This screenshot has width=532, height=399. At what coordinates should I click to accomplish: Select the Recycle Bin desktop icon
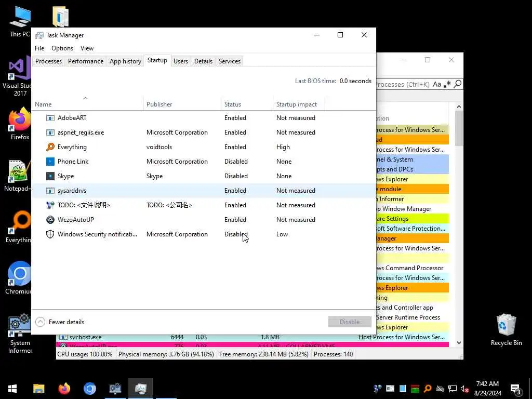pos(506,330)
